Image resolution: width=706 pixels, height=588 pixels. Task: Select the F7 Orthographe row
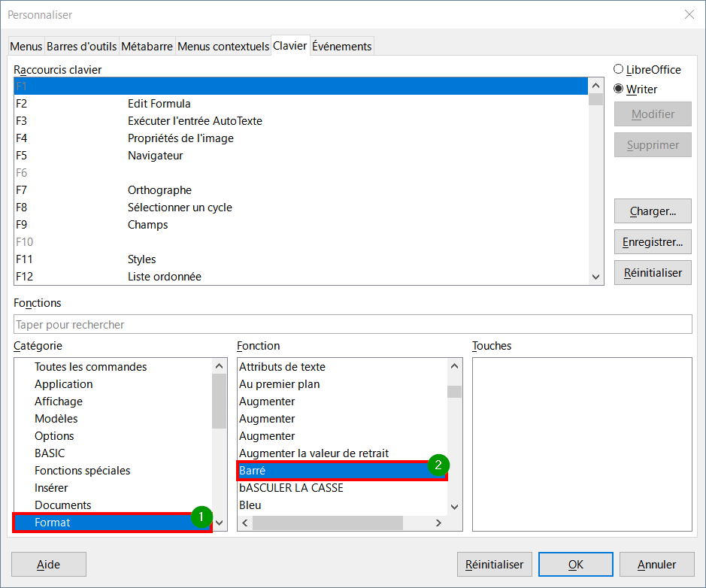[301, 190]
